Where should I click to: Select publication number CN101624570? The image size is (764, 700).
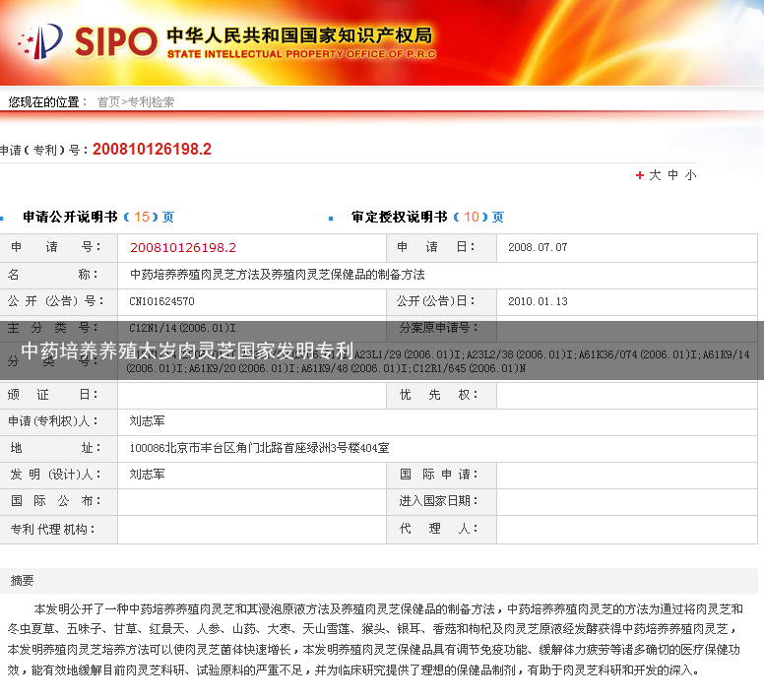(161, 301)
